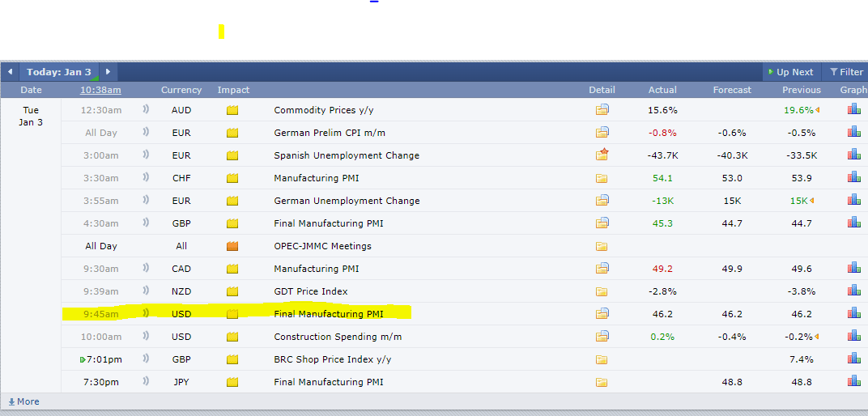
Task: Select the Construction Spending m/m event name
Action: (x=338, y=337)
